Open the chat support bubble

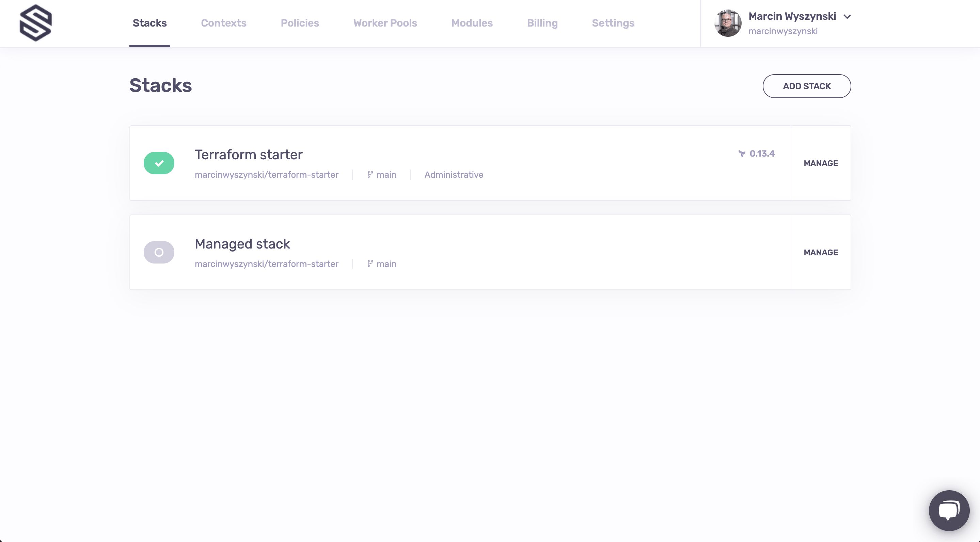(x=949, y=510)
